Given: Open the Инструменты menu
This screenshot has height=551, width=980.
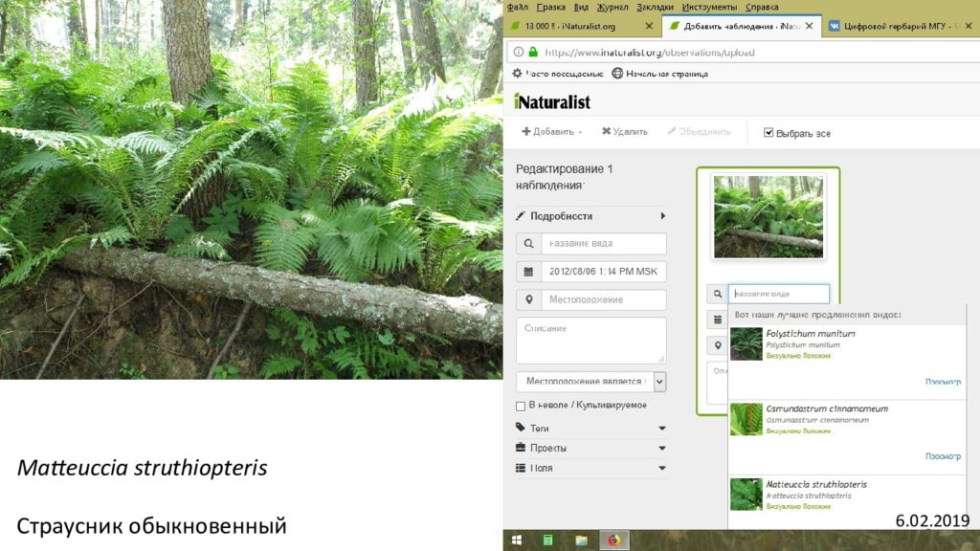Looking at the screenshot, I should coord(709,7).
